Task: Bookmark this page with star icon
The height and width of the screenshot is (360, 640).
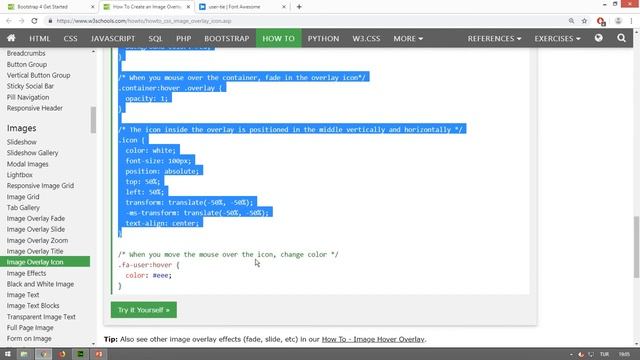Action: coord(584,21)
